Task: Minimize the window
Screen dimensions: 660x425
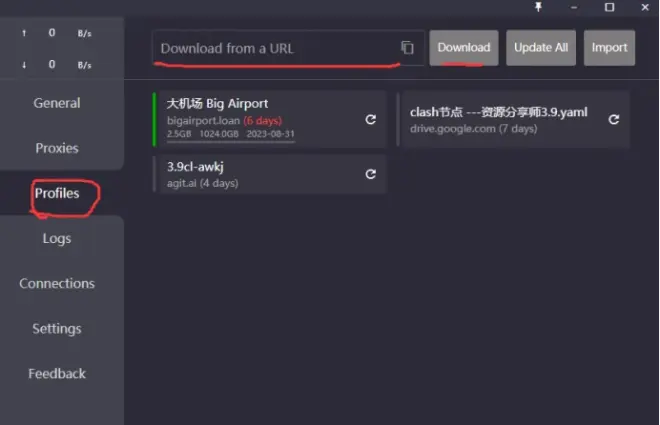Action: (x=574, y=7)
